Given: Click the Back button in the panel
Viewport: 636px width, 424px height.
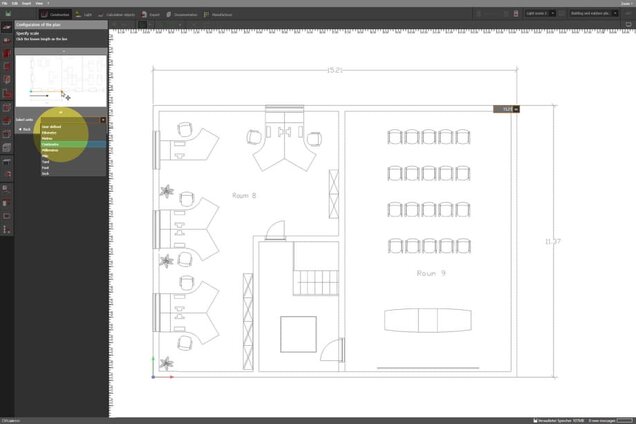Looking at the screenshot, I should 24,130.
